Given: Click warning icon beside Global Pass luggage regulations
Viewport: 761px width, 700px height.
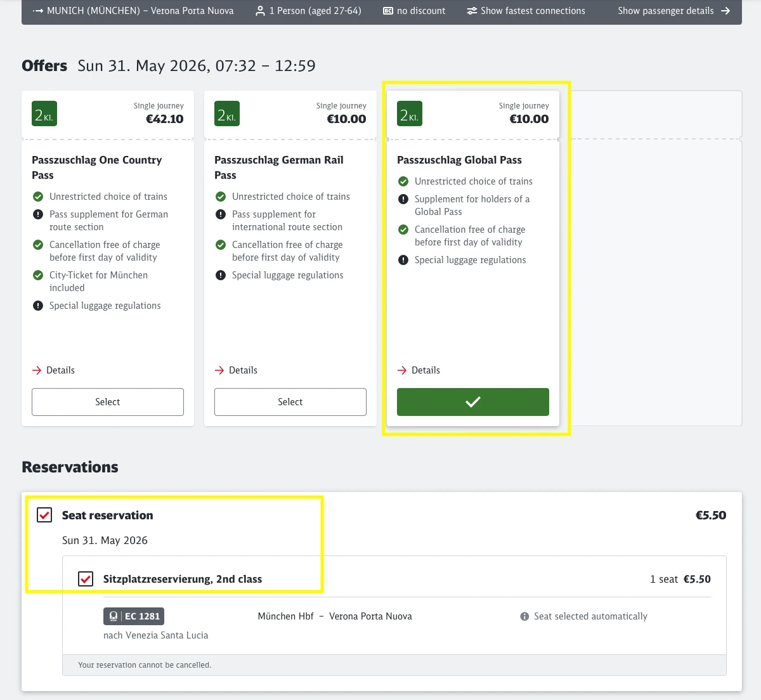Looking at the screenshot, I should click(403, 260).
